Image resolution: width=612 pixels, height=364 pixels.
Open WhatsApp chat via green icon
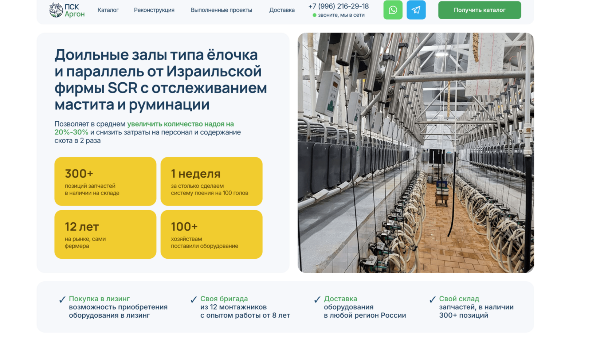(393, 10)
